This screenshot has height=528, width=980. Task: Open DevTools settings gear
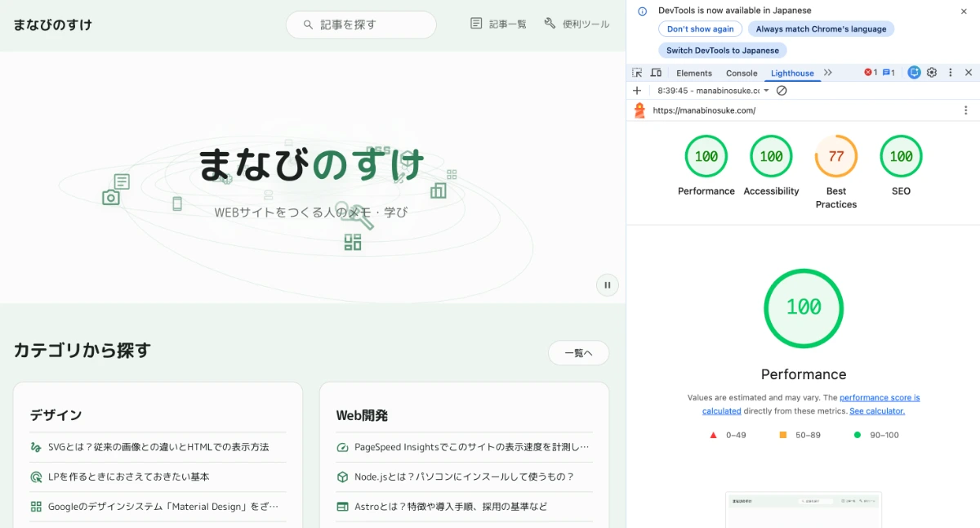click(x=932, y=73)
